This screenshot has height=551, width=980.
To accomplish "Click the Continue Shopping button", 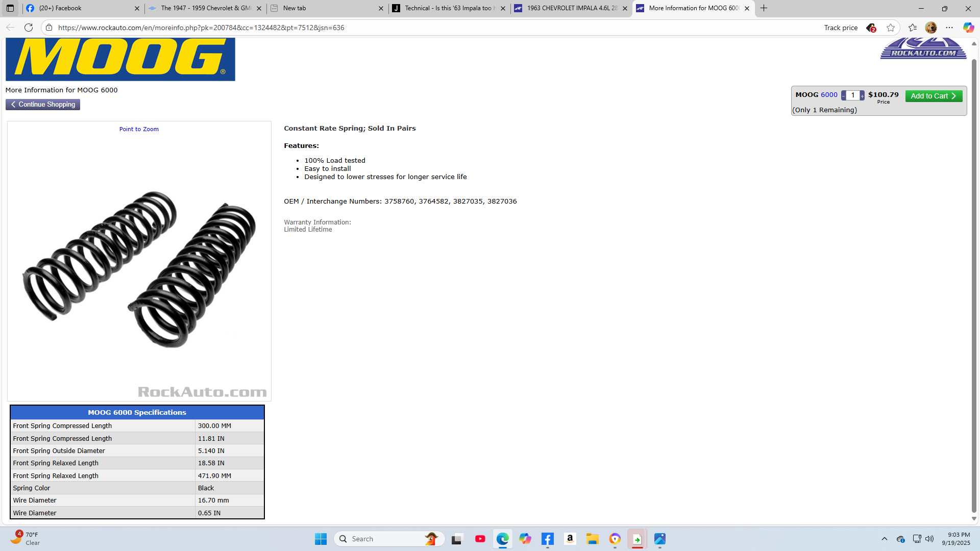I will pyautogui.click(x=43, y=105).
